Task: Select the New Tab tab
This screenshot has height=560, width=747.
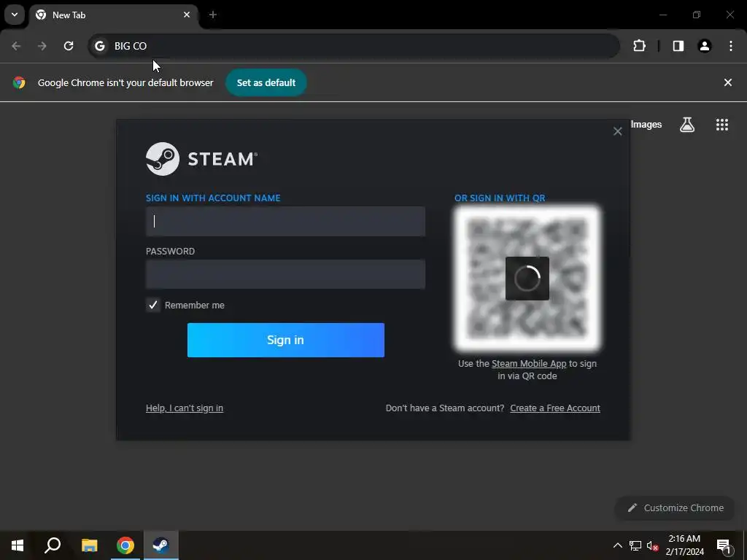Action: pyautogui.click(x=112, y=15)
